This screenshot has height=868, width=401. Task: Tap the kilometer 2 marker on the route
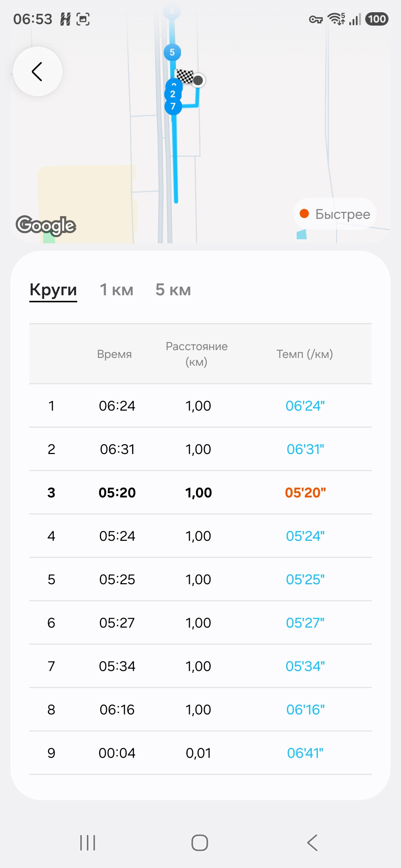(173, 93)
